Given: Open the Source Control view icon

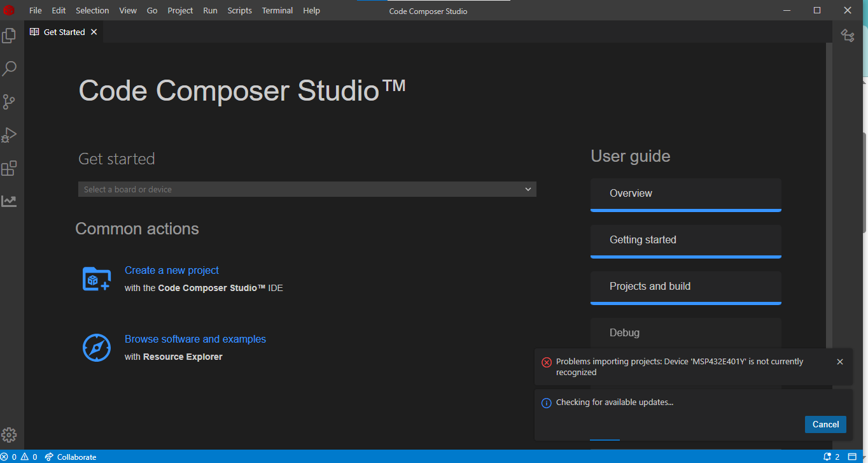Looking at the screenshot, I should 9,102.
